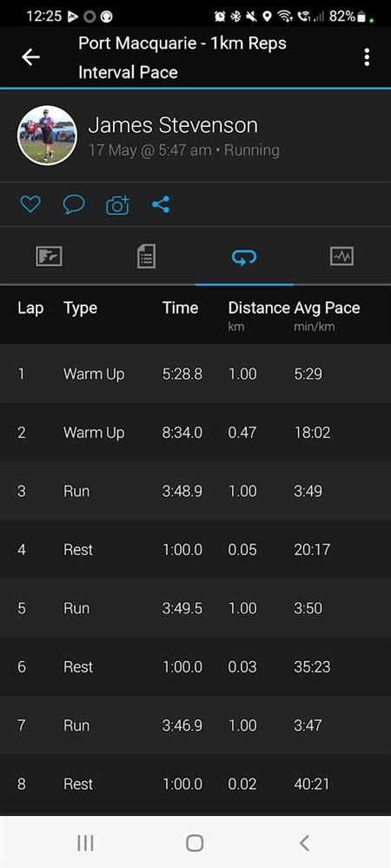Select the laps loop tab
Viewport: 391px width, 868px height.
[x=244, y=256]
